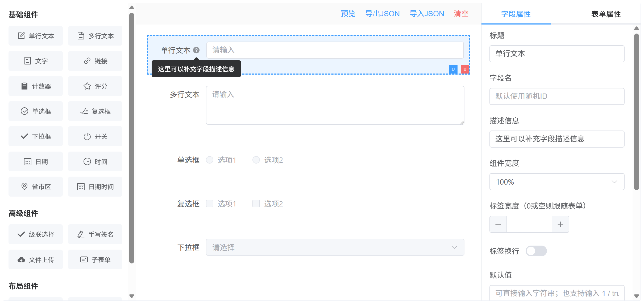Open the 下拉框 请选择 dropdown

pos(335,247)
